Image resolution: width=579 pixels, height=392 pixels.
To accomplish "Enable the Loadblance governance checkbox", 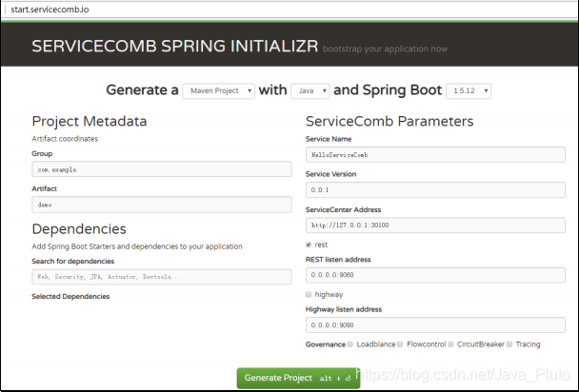I will [x=350, y=344].
